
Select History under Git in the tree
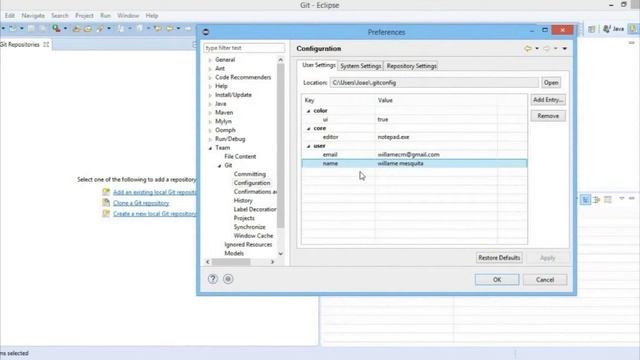pyautogui.click(x=243, y=200)
